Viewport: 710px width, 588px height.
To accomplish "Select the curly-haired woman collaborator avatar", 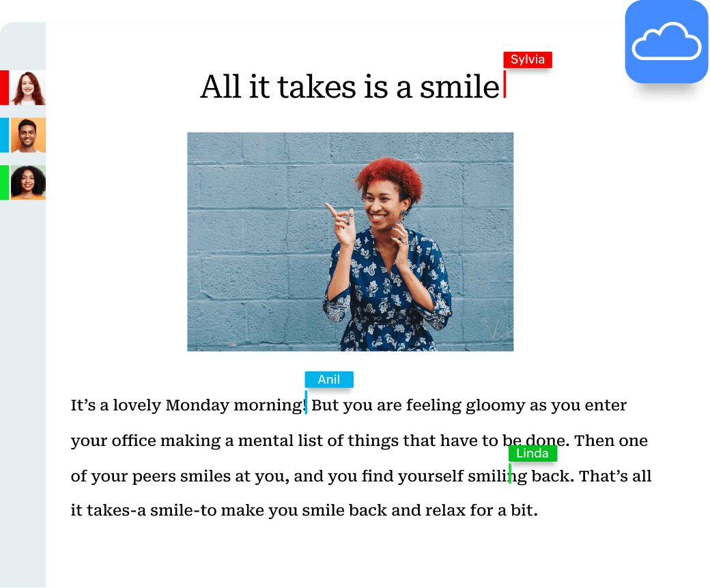I will click(28, 182).
